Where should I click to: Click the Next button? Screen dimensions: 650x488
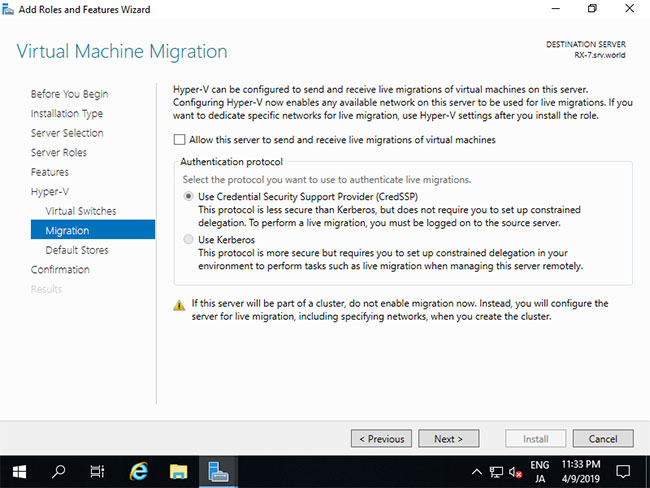pos(449,439)
